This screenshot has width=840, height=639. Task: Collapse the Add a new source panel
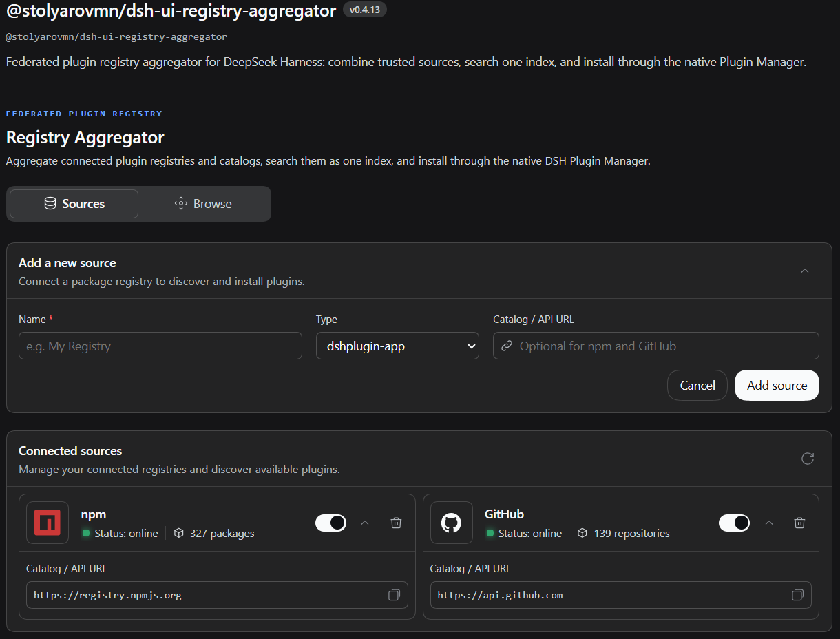click(805, 271)
